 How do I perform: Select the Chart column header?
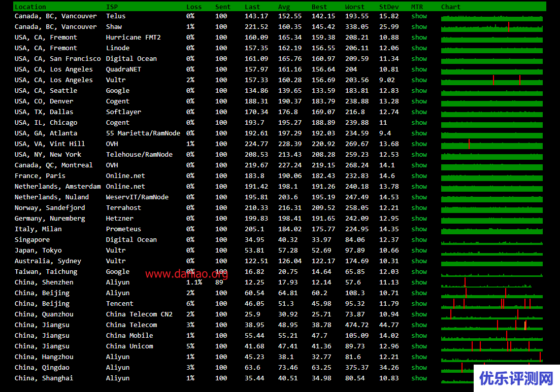[451, 7]
